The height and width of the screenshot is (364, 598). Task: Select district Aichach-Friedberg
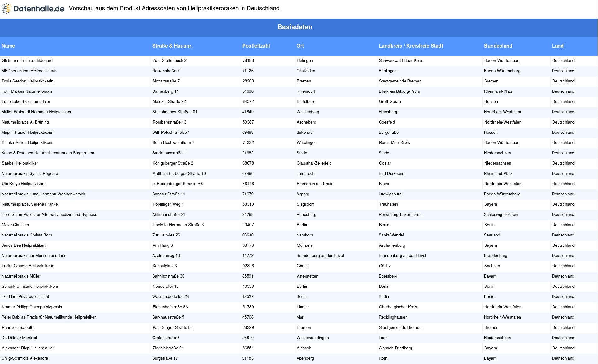tap(396, 348)
